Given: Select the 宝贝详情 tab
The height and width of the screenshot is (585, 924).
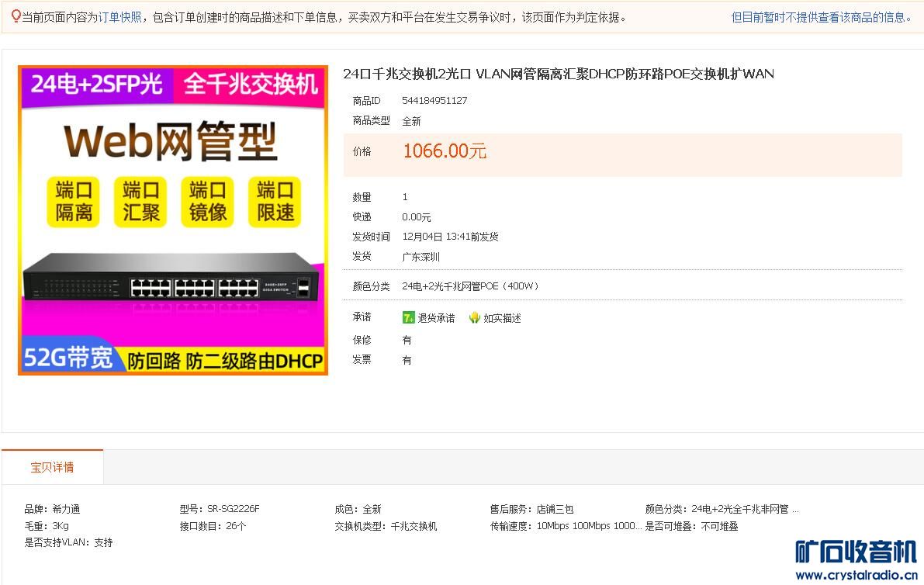Looking at the screenshot, I should [53, 467].
